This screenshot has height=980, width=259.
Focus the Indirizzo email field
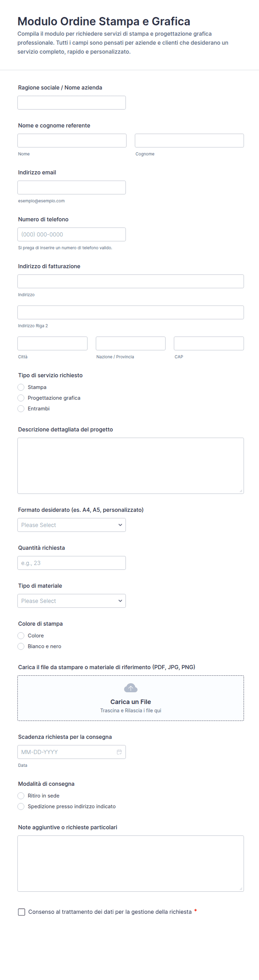click(x=72, y=188)
